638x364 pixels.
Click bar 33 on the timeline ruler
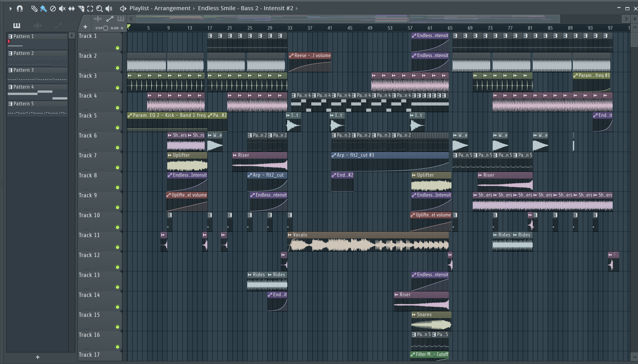tap(290, 28)
